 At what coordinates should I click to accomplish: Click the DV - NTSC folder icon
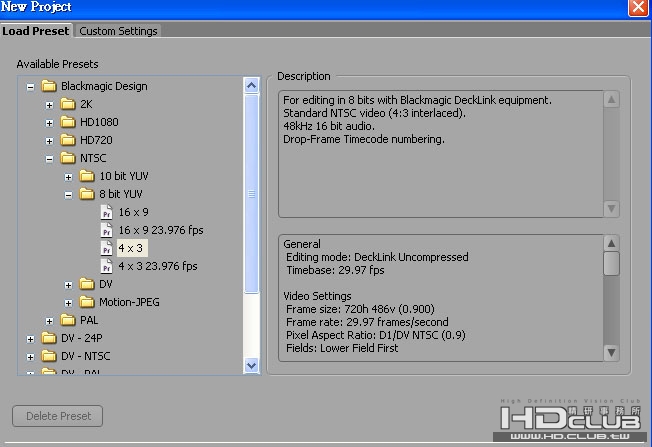pyautogui.click(x=49, y=356)
